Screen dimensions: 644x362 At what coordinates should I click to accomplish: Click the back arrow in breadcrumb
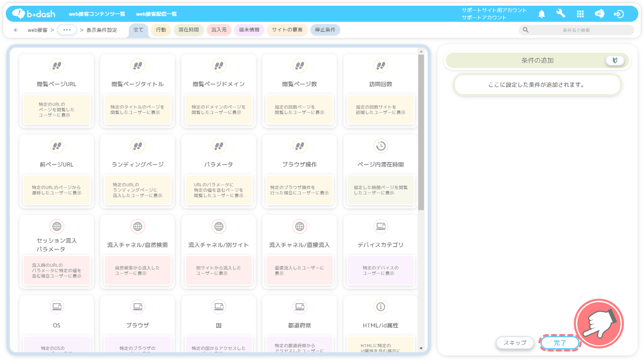click(16, 30)
